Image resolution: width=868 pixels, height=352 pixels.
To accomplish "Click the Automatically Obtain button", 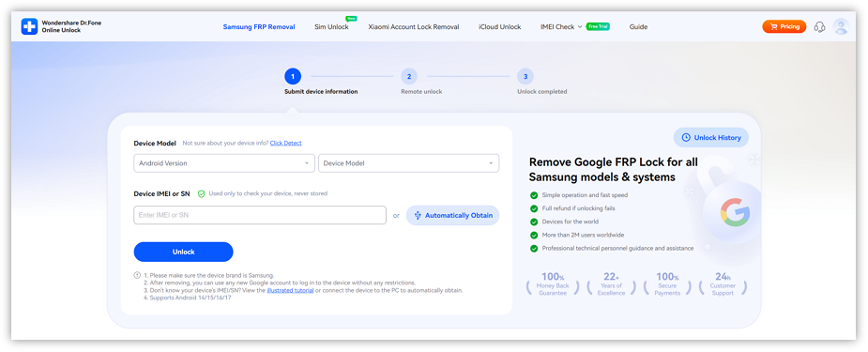I will click(453, 215).
